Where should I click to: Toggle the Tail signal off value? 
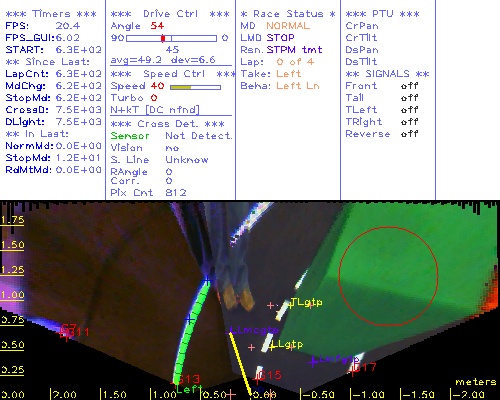(x=409, y=98)
